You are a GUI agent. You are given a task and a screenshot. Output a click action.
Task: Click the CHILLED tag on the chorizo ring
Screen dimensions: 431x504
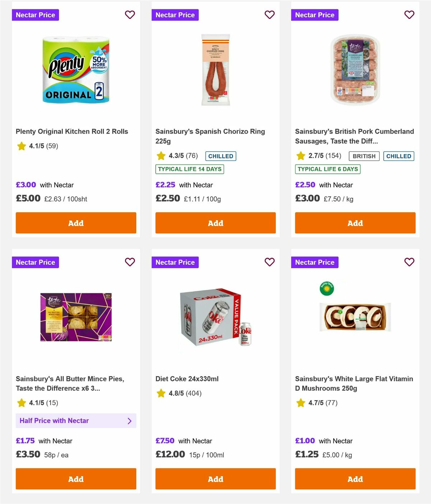221,156
